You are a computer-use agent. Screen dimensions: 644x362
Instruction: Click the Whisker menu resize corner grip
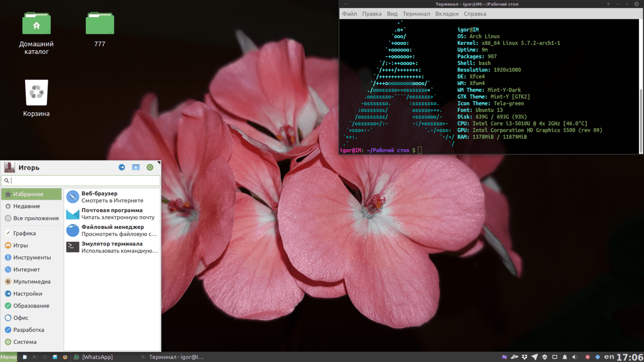click(x=158, y=163)
